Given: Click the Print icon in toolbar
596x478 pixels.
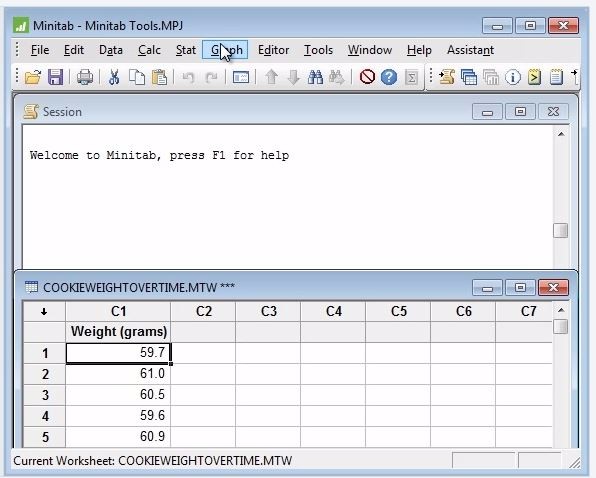Looking at the screenshot, I should (x=85, y=77).
